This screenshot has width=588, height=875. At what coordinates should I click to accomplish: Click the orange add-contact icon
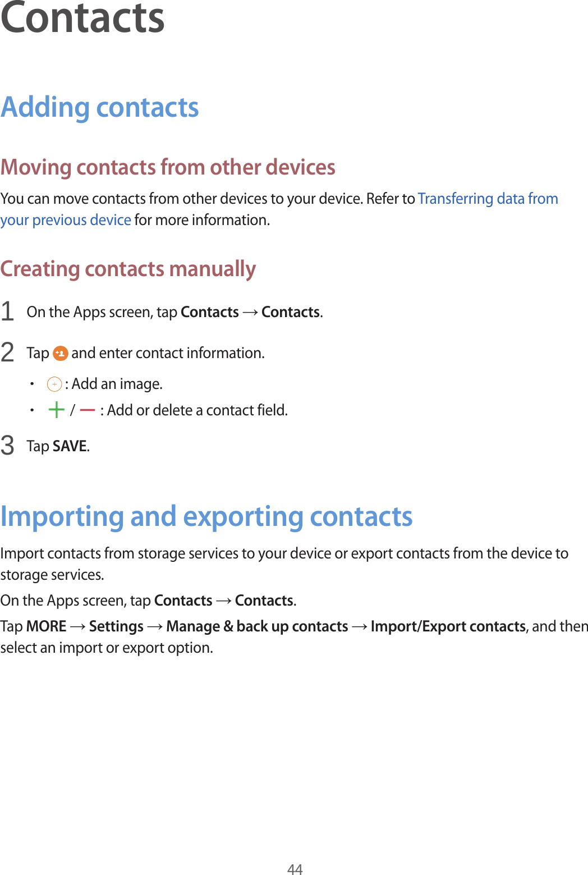click(x=60, y=353)
